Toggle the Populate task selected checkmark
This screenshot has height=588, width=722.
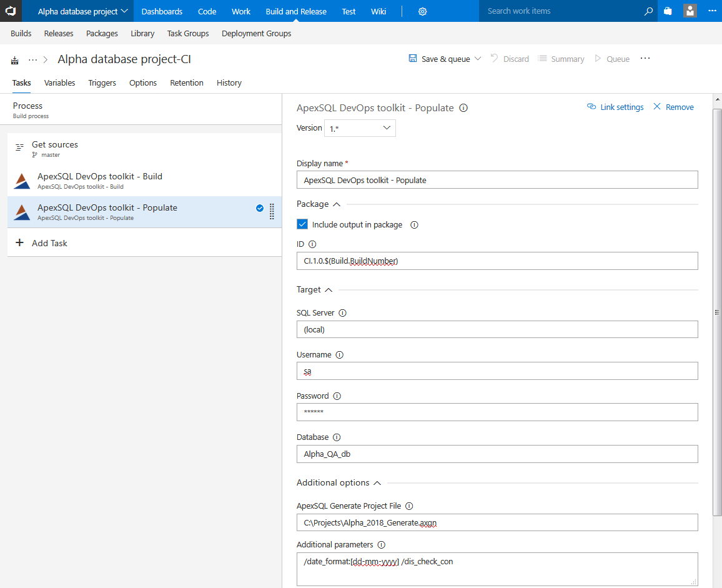tap(260, 208)
